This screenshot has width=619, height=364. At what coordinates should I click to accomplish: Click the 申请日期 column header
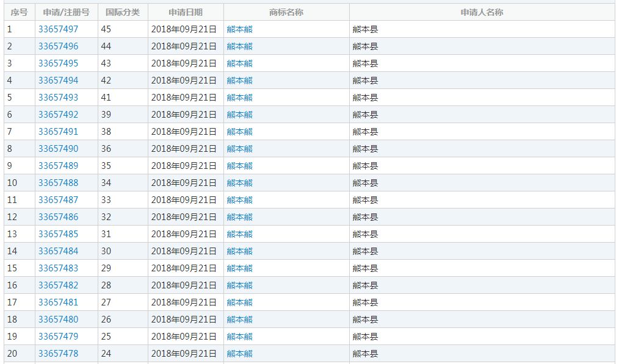pos(186,12)
